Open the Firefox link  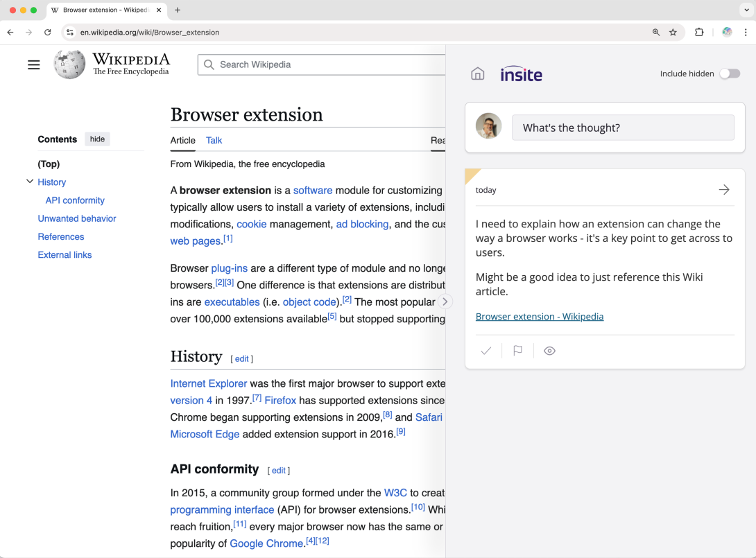point(280,401)
